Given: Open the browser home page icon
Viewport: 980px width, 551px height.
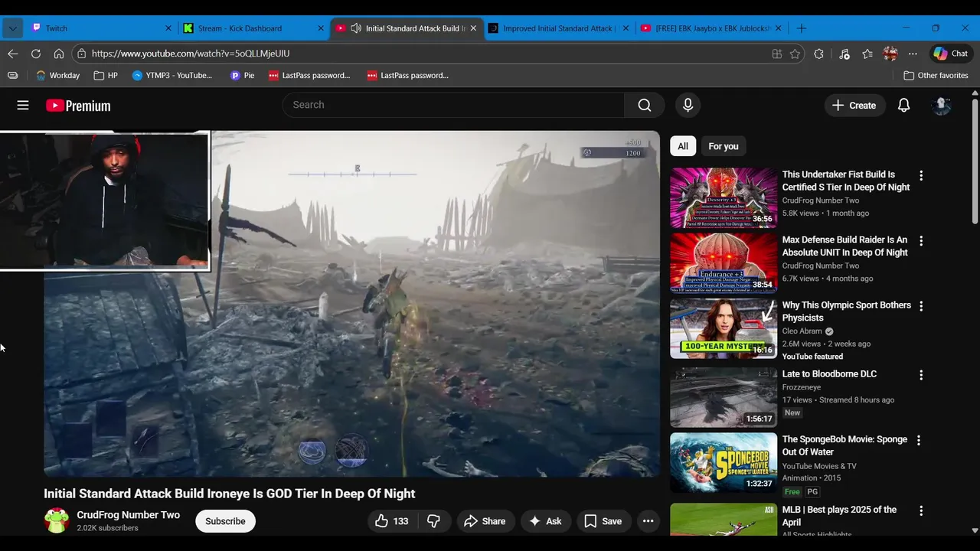Looking at the screenshot, I should click(59, 54).
